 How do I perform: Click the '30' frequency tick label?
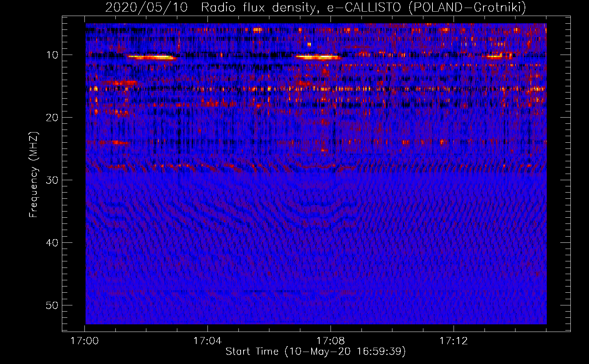click(x=52, y=180)
